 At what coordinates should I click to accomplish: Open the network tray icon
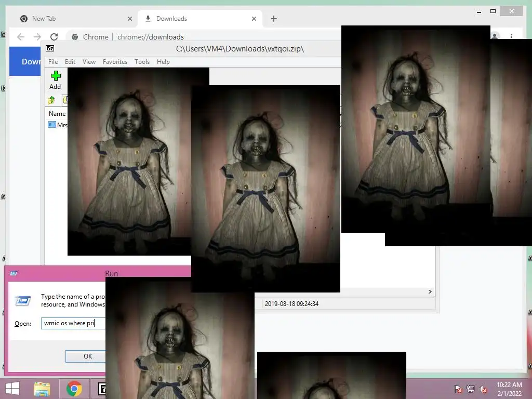[471, 389]
